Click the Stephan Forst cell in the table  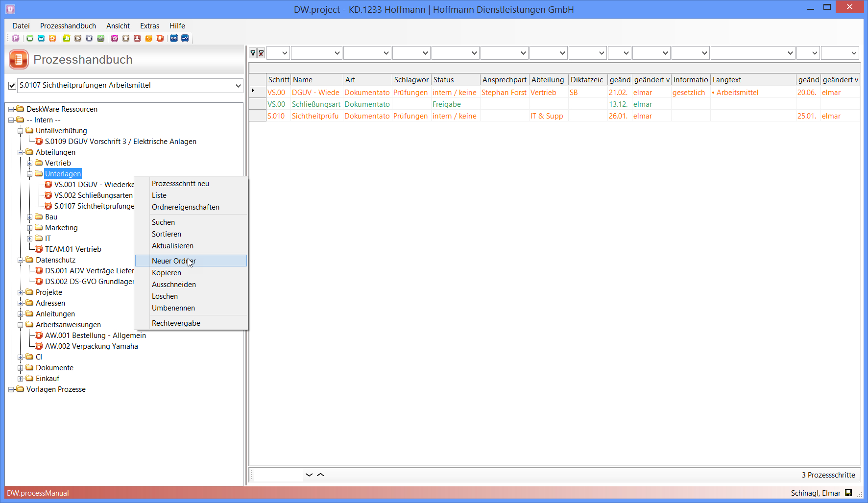tap(504, 93)
